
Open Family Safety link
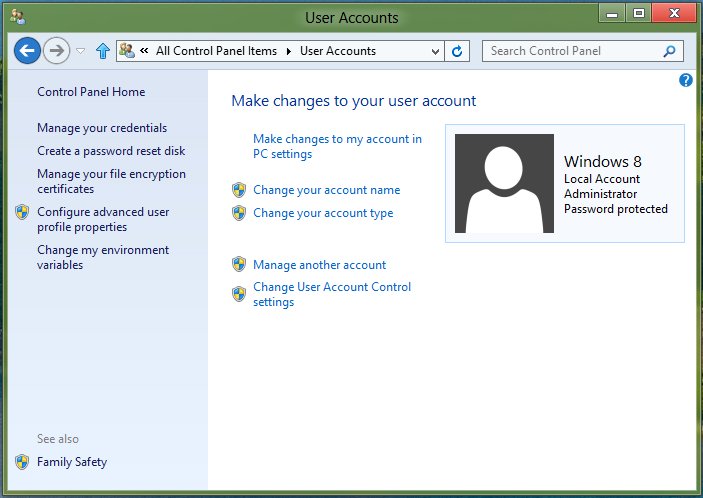tap(72, 462)
